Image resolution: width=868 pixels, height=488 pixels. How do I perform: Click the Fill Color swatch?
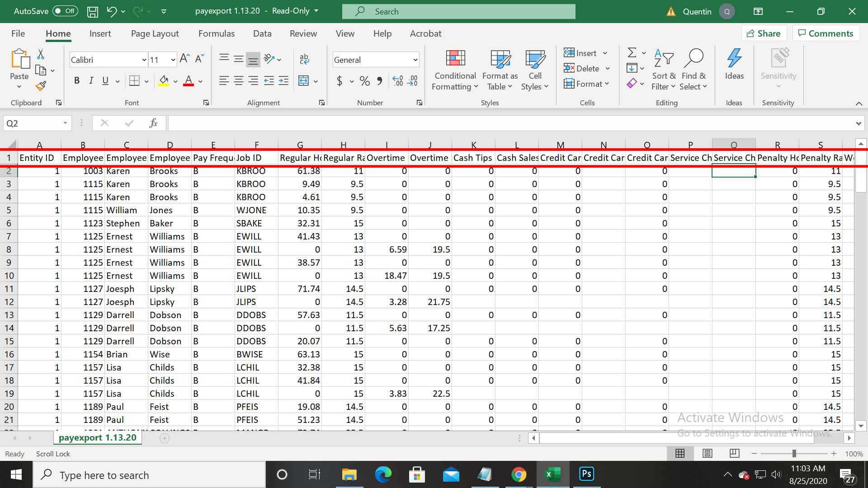coord(164,81)
